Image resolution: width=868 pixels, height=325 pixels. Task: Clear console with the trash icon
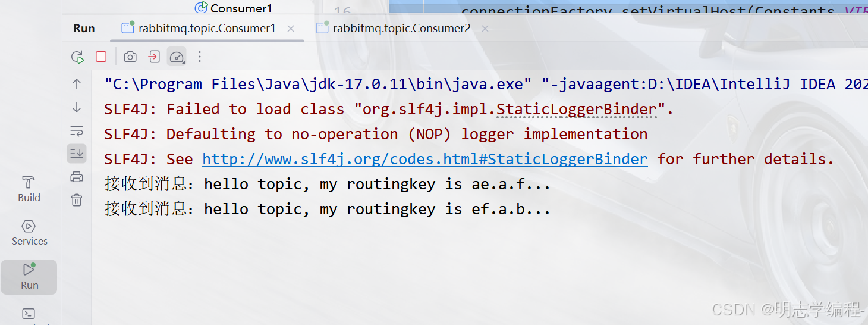[77, 200]
